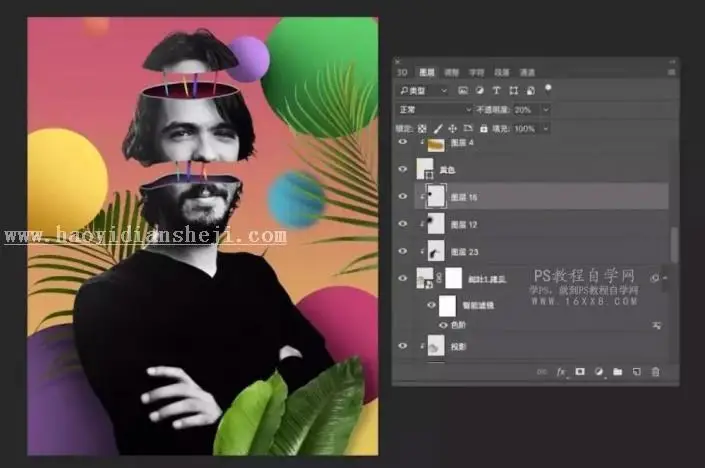Viewport: 705px width, 468px height.
Task: Hide the 投影 layer
Action: click(x=403, y=346)
